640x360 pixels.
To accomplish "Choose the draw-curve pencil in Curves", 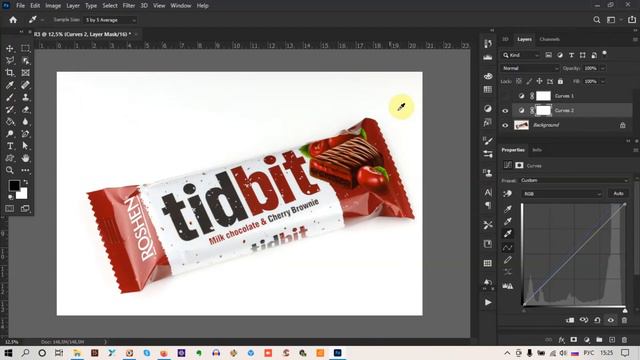I will click(508, 260).
